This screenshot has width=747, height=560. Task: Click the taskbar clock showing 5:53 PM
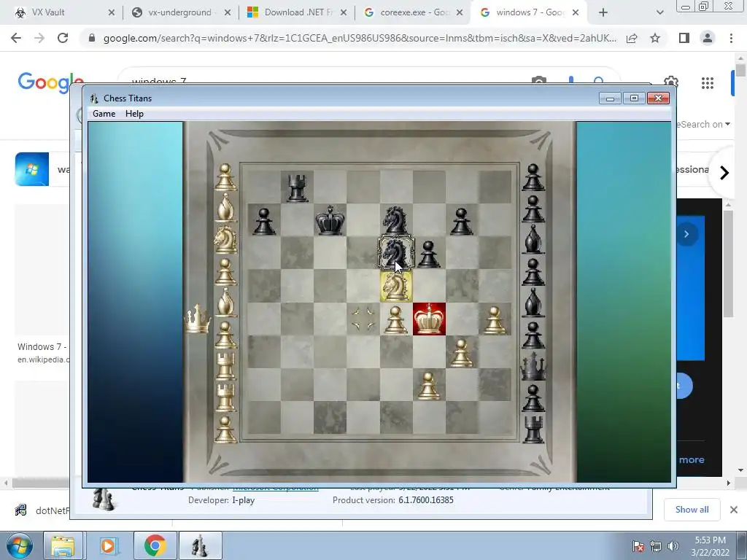(710, 545)
